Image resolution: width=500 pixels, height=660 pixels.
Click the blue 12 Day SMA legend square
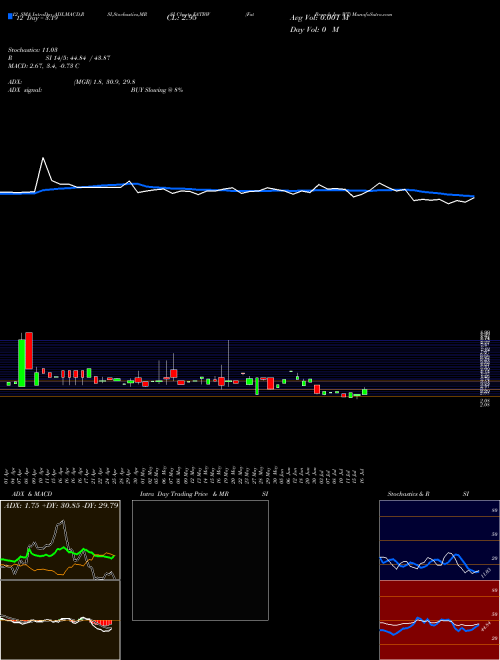(x=10, y=16)
